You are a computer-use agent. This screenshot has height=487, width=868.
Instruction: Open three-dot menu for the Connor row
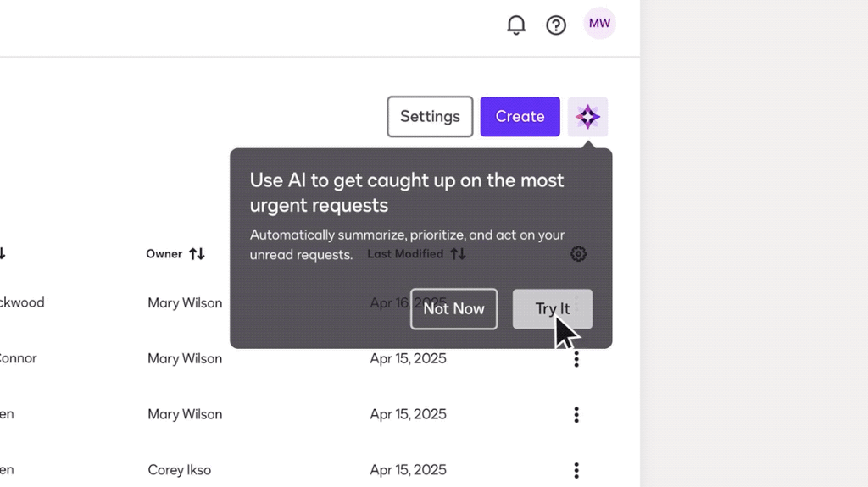[x=576, y=359]
